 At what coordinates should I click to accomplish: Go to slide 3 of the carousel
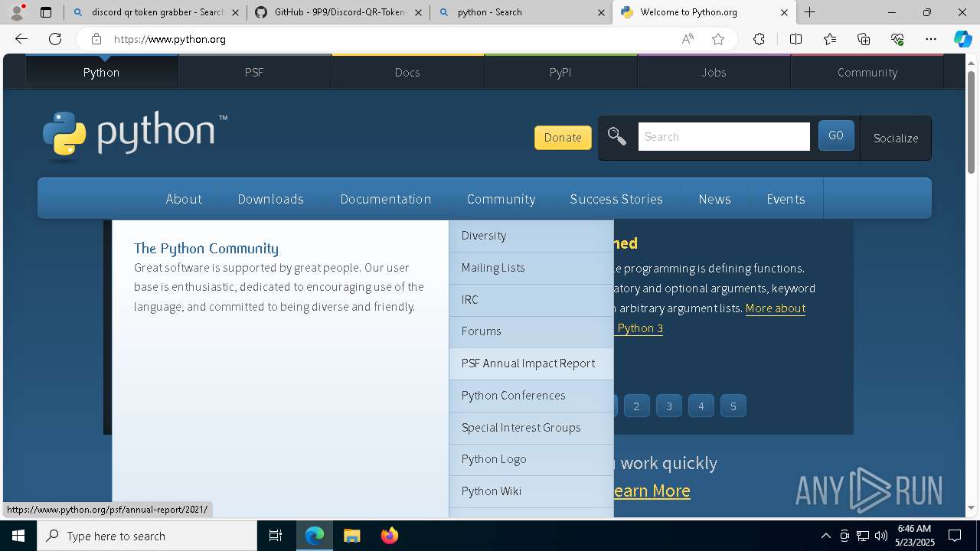click(668, 406)
